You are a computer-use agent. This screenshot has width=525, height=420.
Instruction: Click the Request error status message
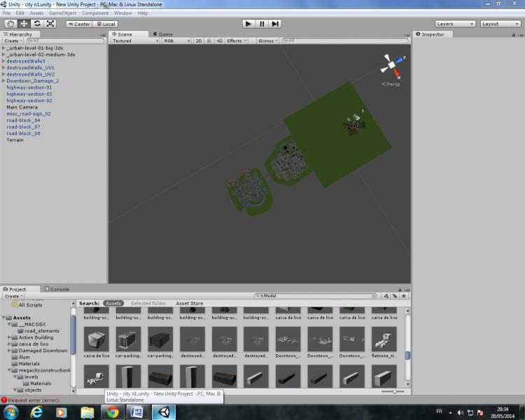pos(31,400)
